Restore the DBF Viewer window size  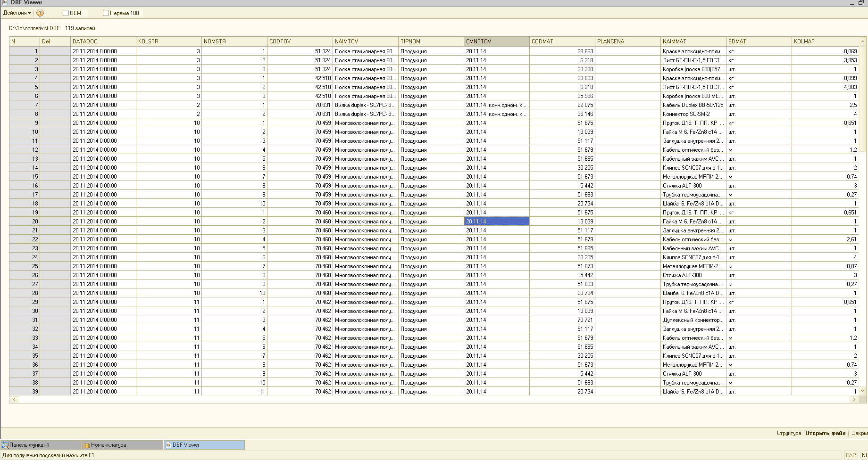tap(861, 3)
